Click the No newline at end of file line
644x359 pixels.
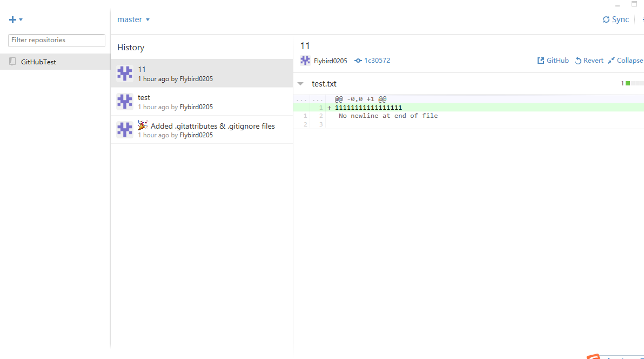pos(388,116)
